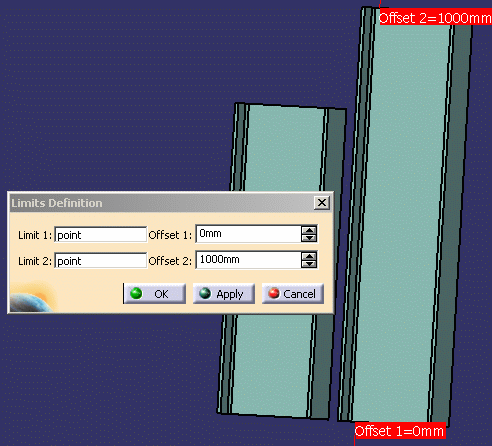Select the Offset 1=0mm red label
Screen dimensions: 492x446
(400, 431)
